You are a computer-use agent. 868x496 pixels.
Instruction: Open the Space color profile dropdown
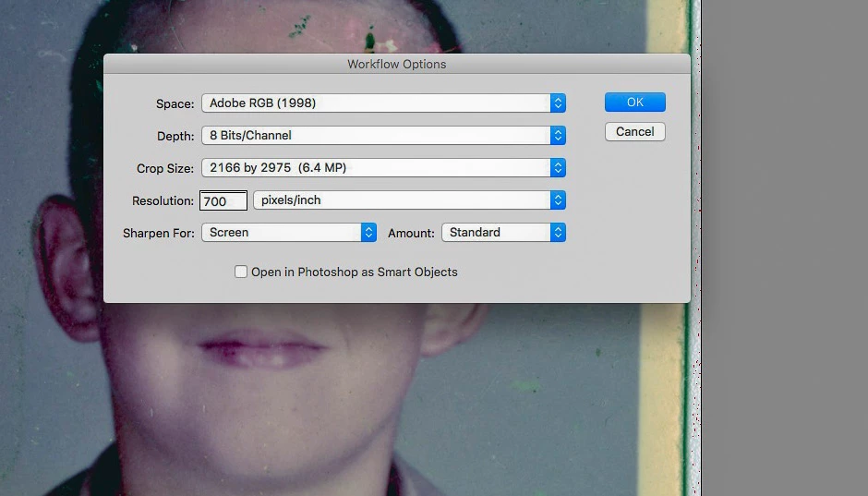[x=383, y=103]
